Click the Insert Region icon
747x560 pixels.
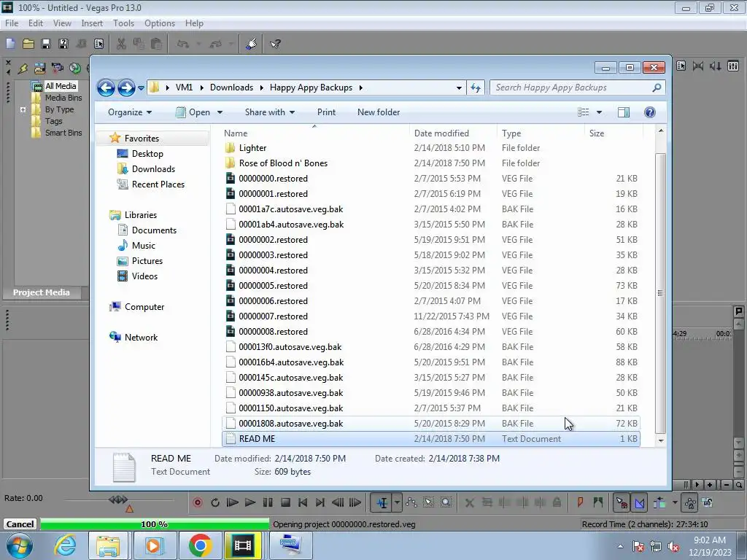(598, 502)
